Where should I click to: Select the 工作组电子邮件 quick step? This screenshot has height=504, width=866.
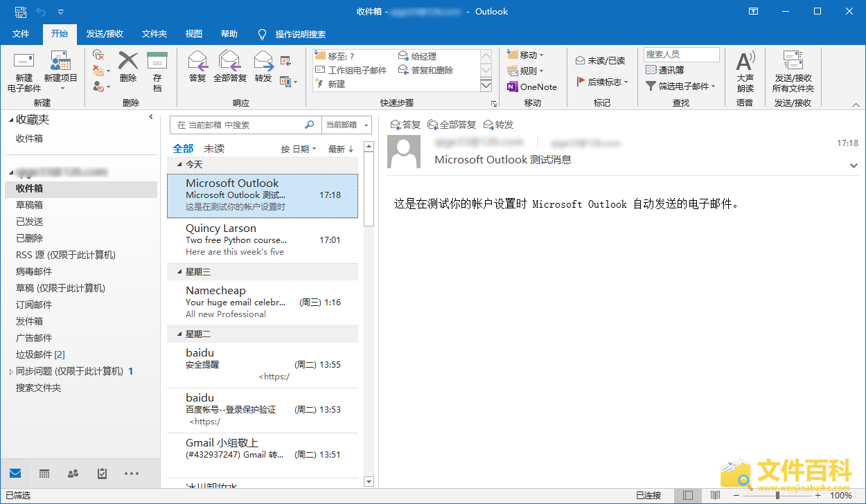click(x=351, y=70)
